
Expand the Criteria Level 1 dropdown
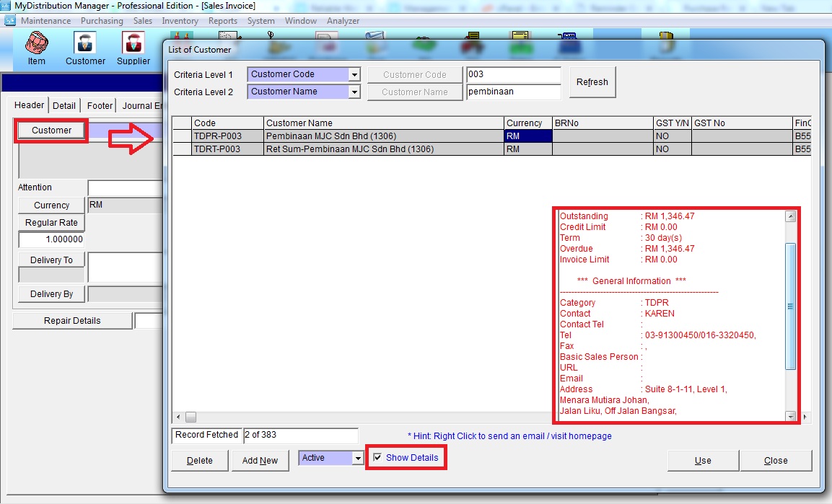(354, 74)
